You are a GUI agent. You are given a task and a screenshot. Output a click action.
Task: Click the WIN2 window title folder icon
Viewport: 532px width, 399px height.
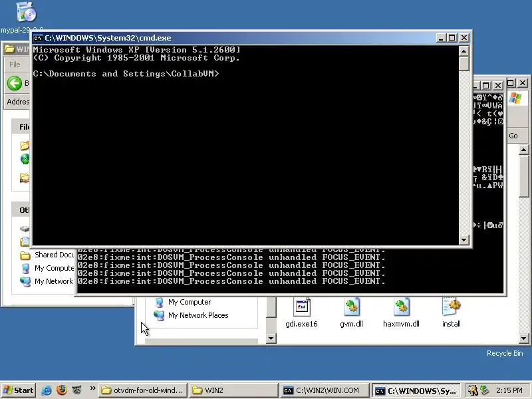coord(9,49)
